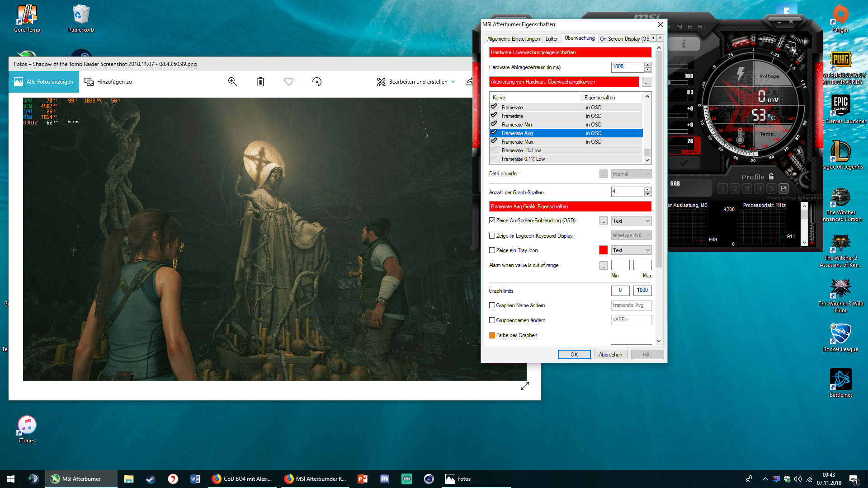Image resolution: width=868 pixels, height=488 pixels.
Task: Click the rotate image icon in Fotos
Action: (317, 82)
